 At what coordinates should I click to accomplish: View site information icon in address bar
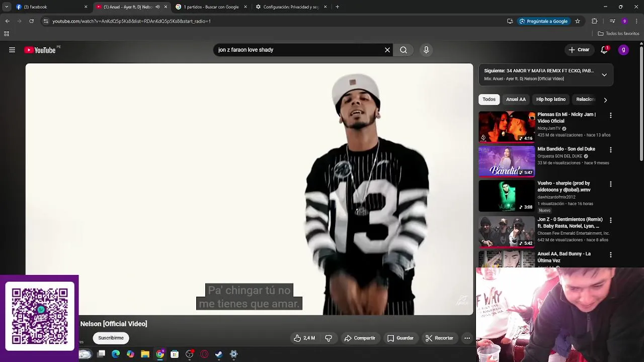[46, 21]
